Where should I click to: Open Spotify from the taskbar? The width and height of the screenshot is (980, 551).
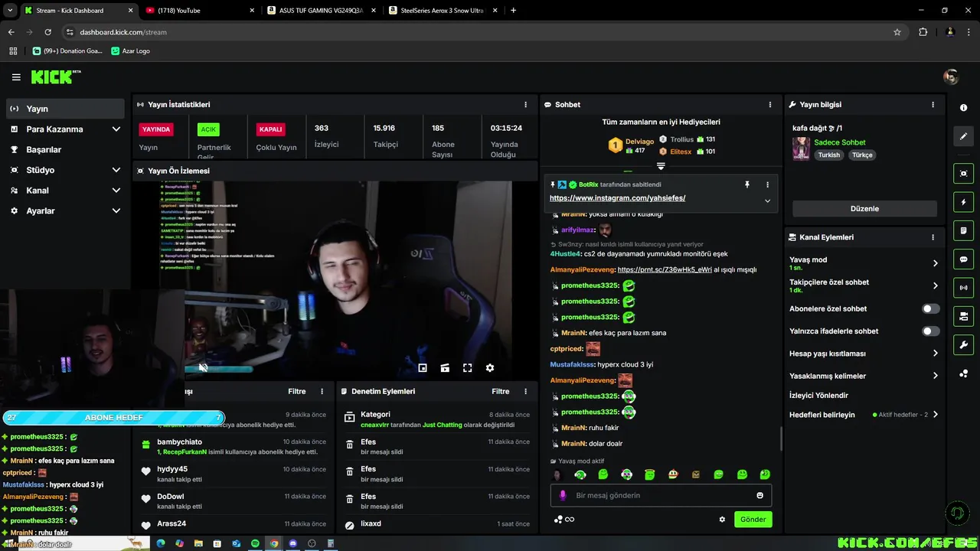tap(255, 543)
